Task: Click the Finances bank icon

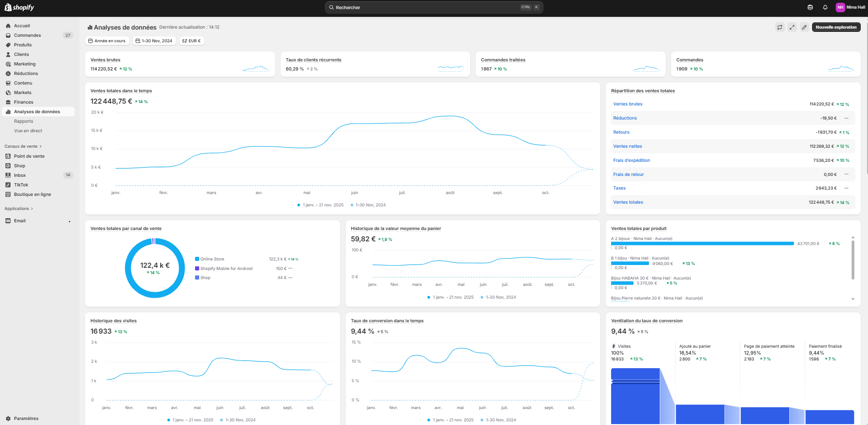Action: pos(8,102)
